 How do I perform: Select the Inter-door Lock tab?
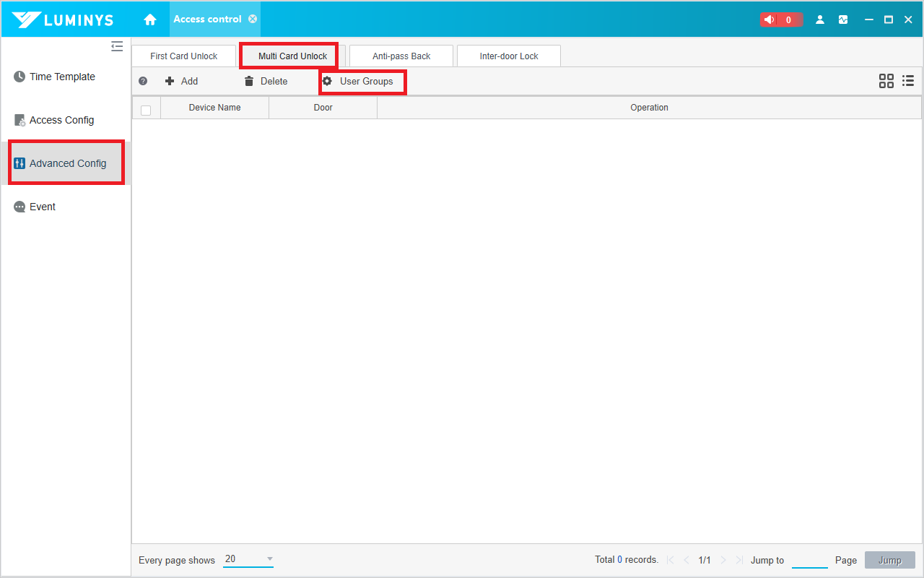point(509,56)
